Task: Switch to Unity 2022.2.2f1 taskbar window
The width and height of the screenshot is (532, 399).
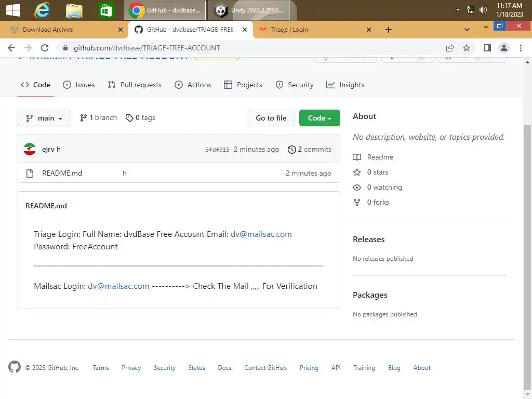Action: (249, 10)
